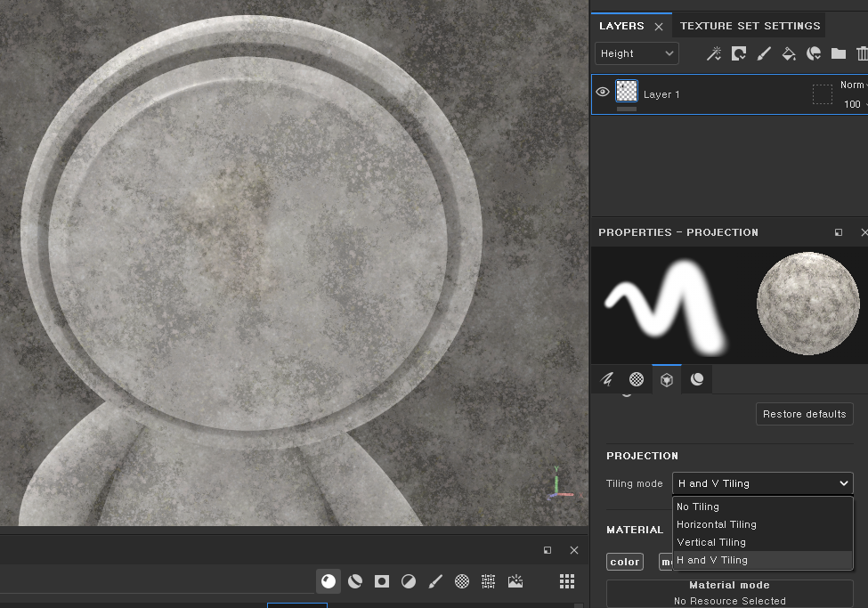The image size is (868, 608).
Task: Toggle the color material channel button
Action: point(624,562)
